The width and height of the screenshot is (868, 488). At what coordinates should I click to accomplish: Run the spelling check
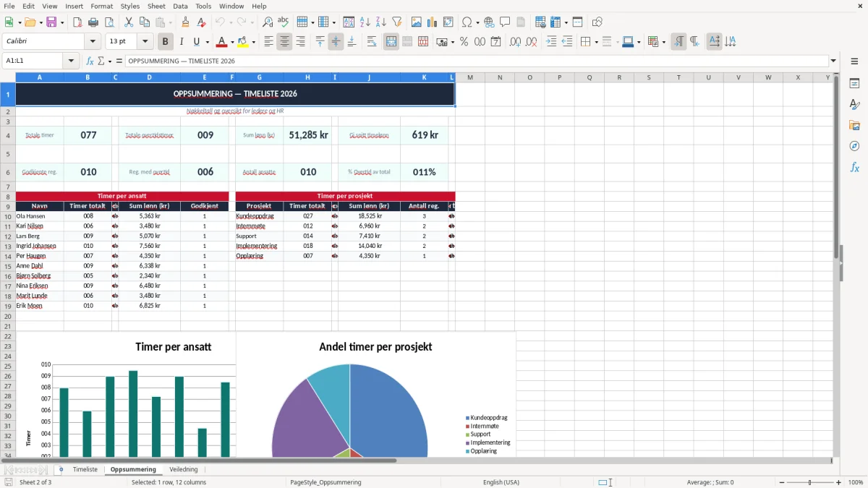(284, 22)
